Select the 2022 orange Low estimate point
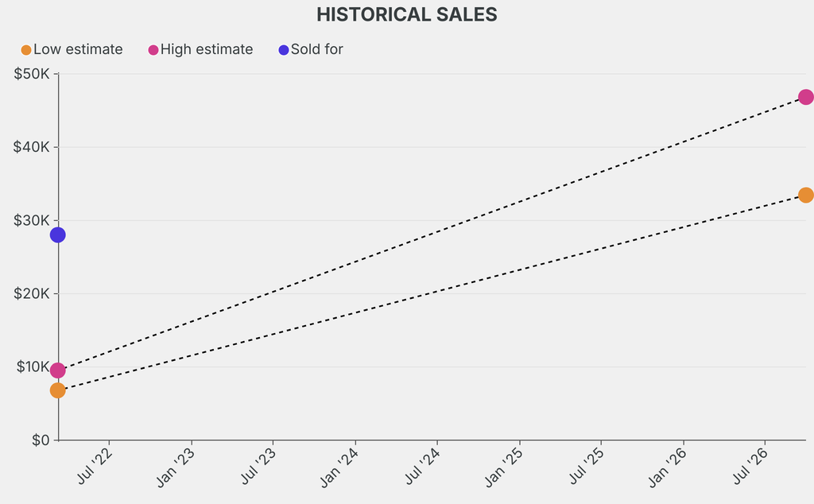The height and width of the screenshot is (504, 814). (x=57, y=390)
